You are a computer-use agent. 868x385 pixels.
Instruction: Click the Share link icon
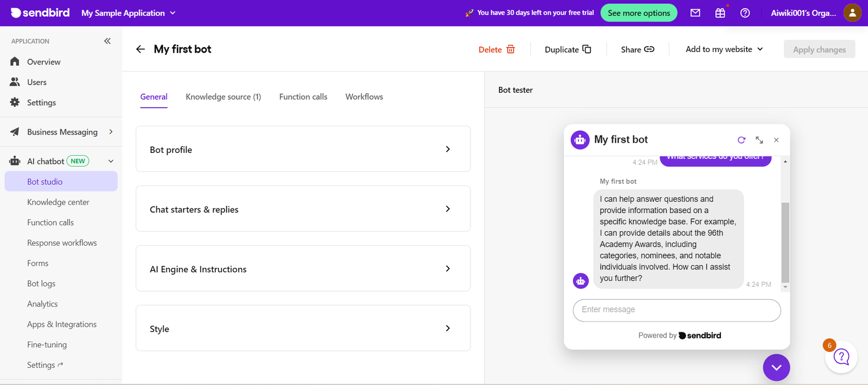point(649,49)
